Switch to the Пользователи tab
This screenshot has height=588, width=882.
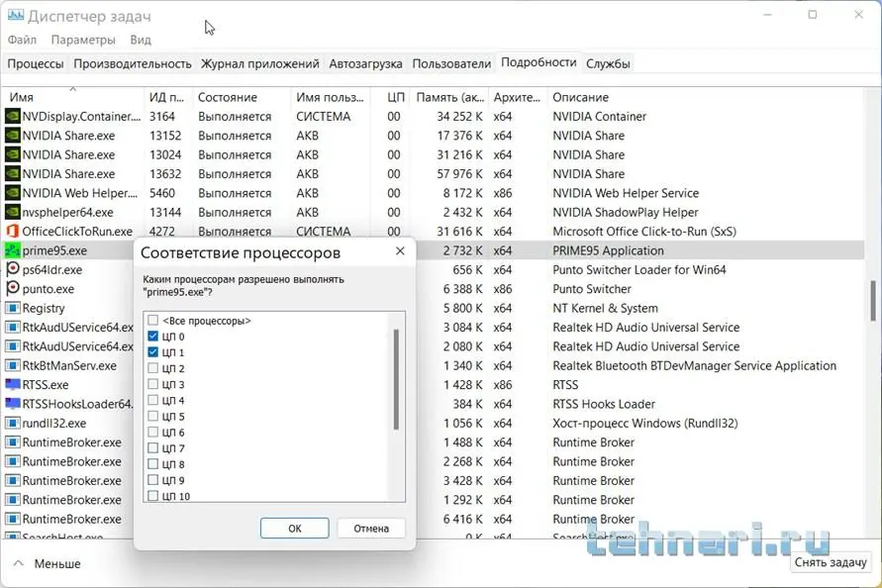[x=451, y=63]
